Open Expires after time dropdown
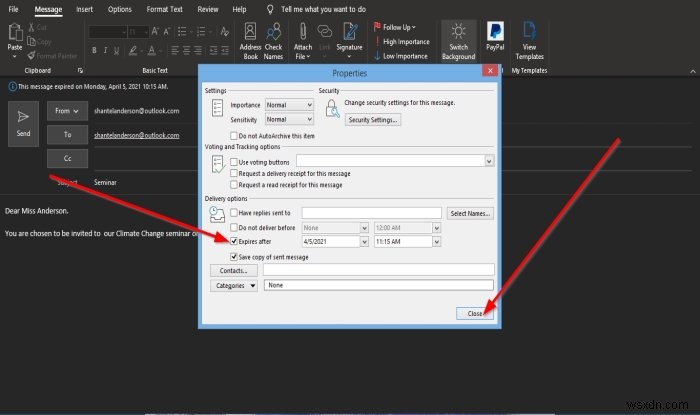 coord(437,241)
